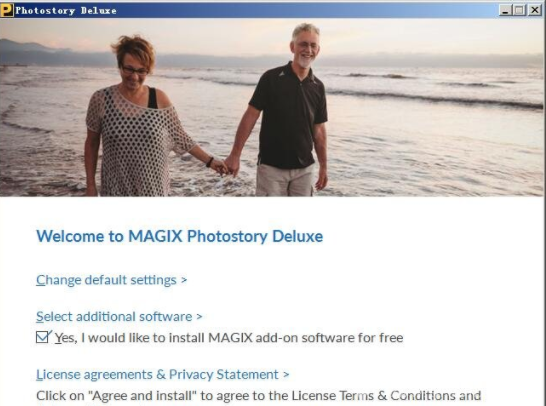Click the 'Yes, I would like to install' label
The height and width of the screenshot is (406, 546).
point(229,338)
